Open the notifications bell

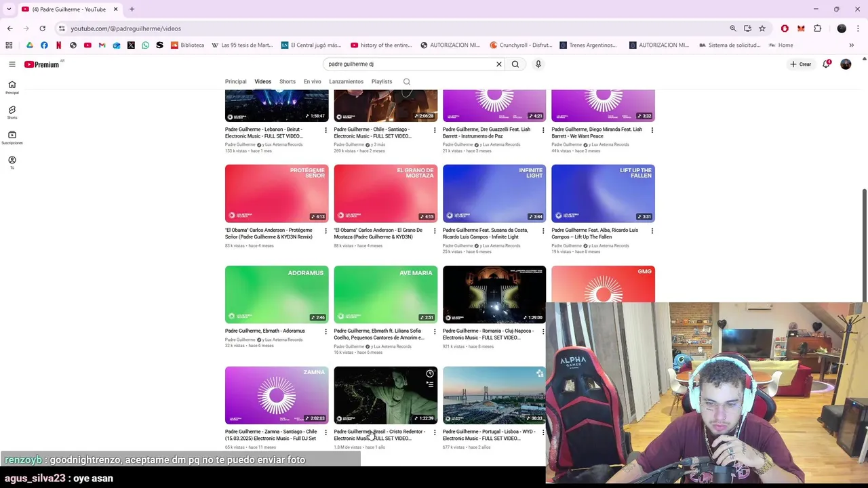coord(827,64)
